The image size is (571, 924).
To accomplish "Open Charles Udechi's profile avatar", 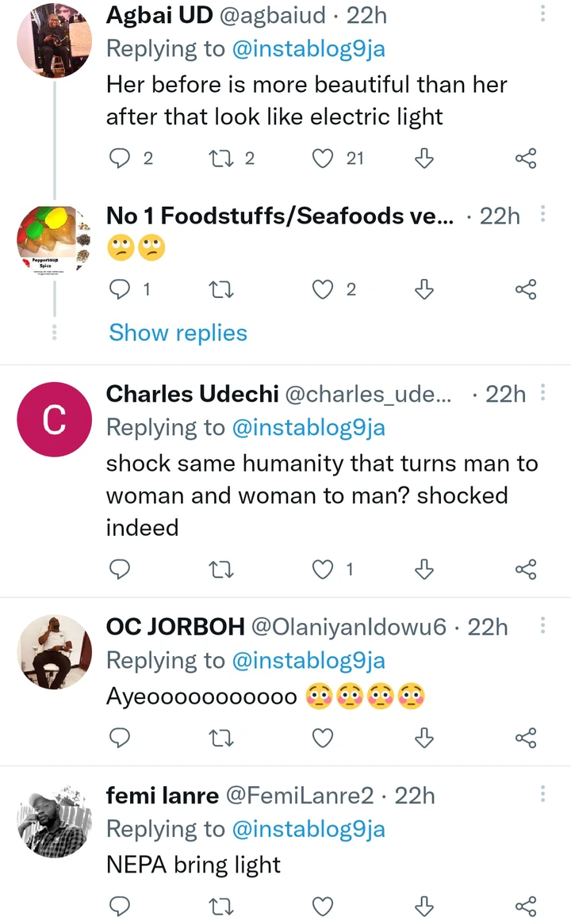I will point(54,419).
